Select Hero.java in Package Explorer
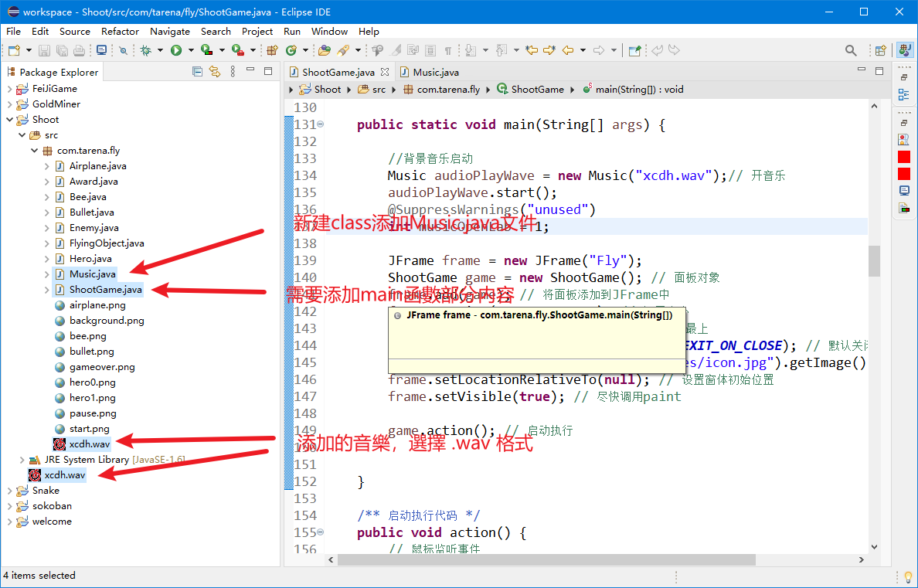Viewport: 918px width, 588px height. (90, 258)
